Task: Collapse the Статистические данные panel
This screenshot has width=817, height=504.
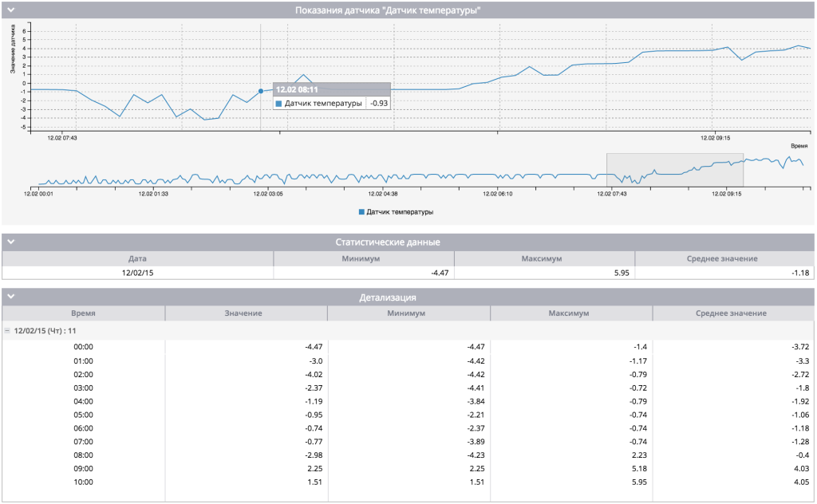Action: pyautogui.click(x=11, y=242)
